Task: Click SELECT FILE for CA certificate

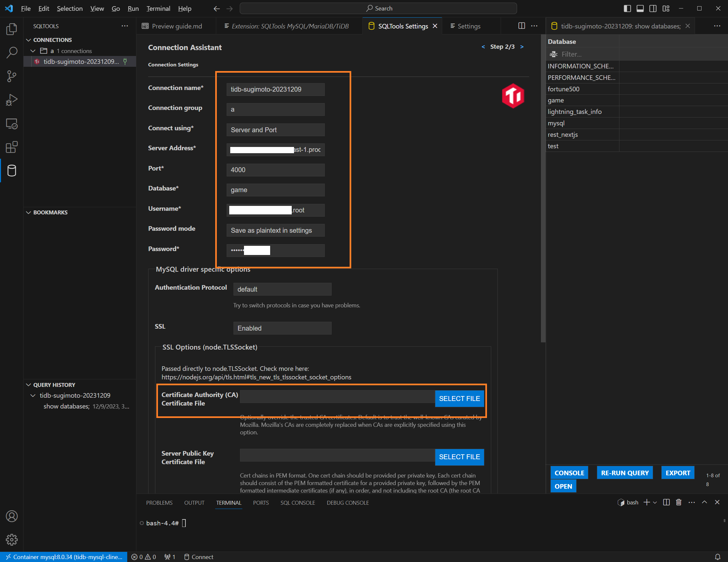Action: pyautogui.click(x=459, y=398)
